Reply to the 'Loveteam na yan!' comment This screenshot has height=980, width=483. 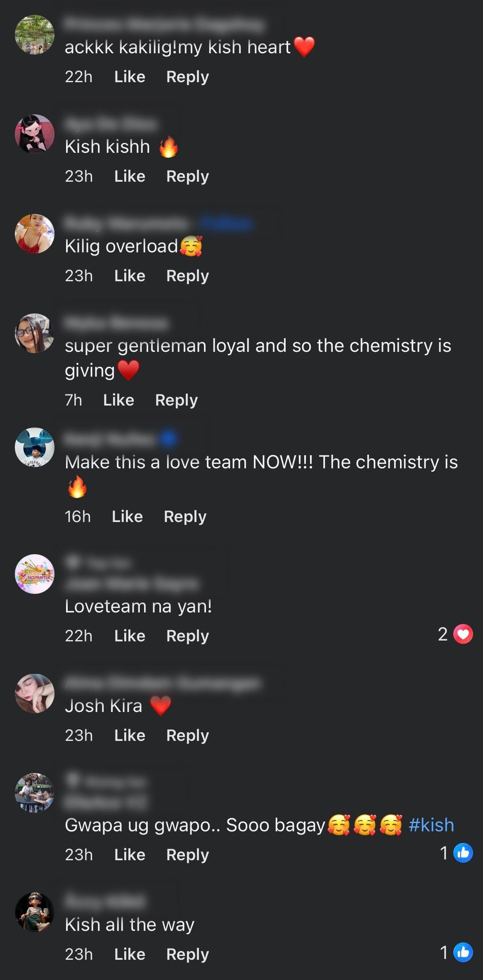pos(187,636)
